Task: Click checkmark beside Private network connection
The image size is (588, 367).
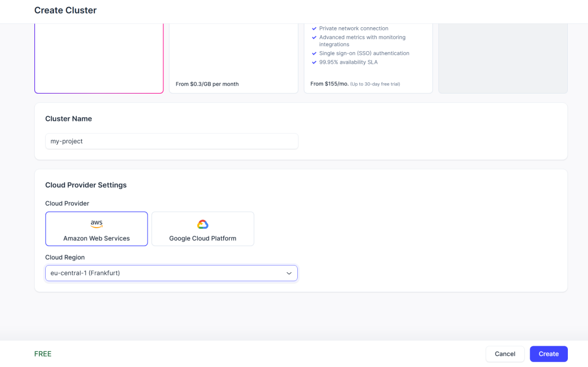Action: [x=314, y=29]
